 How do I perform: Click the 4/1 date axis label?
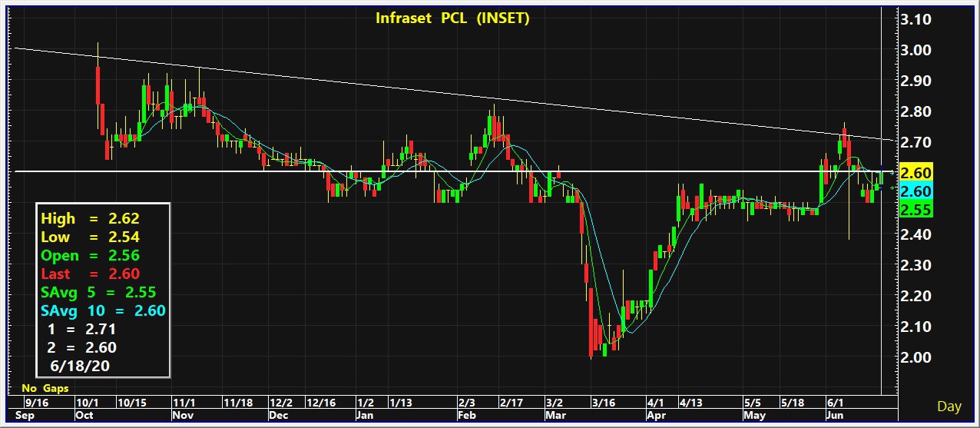(656, 403)
